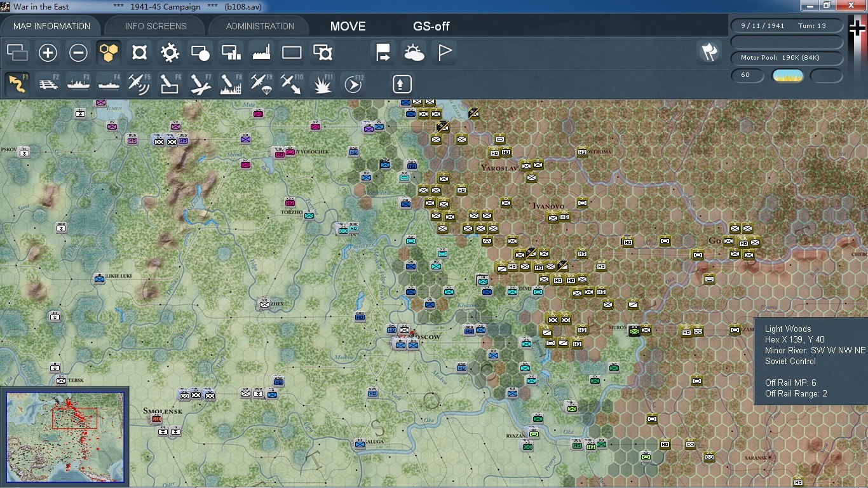Click the F12 end turn icon
The width and height of the screenshot is (868, 488).
click(x=353, y=84)
